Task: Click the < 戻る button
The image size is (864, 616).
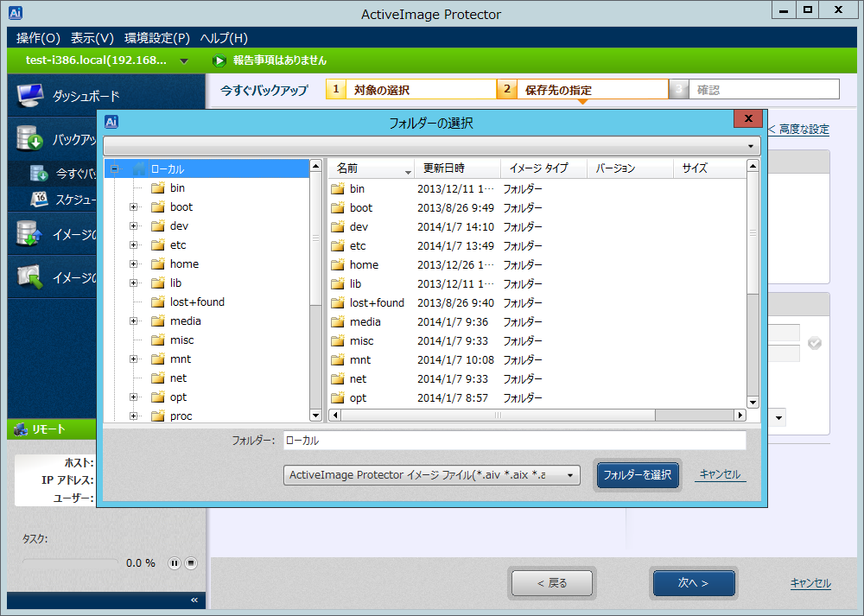Action: (x=552, y=583)
